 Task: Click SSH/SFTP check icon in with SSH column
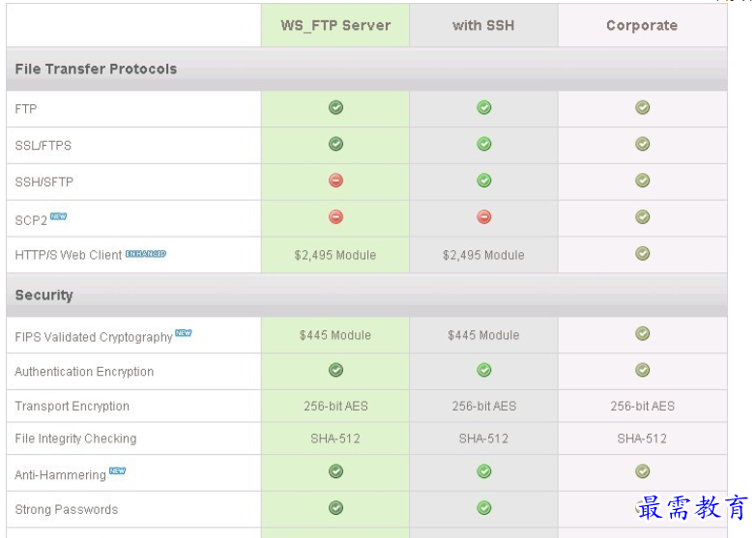[483, 180]
